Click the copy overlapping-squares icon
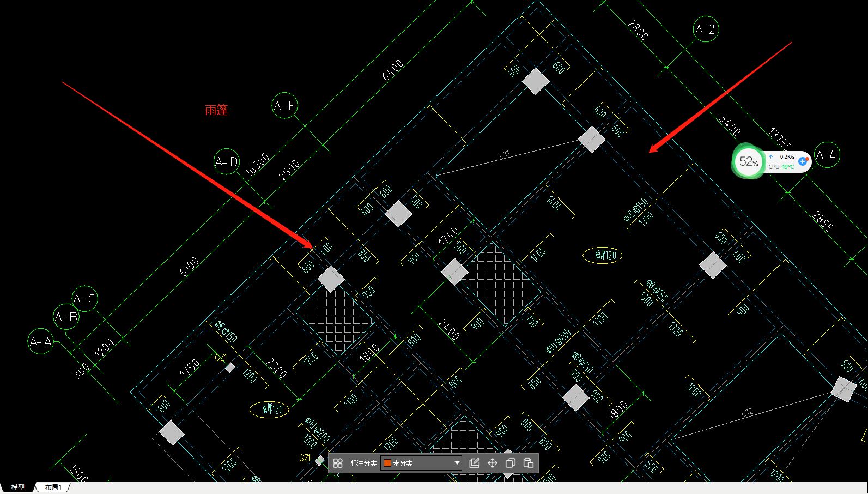This screenshot has height=494, width=868. pos(511,463)
